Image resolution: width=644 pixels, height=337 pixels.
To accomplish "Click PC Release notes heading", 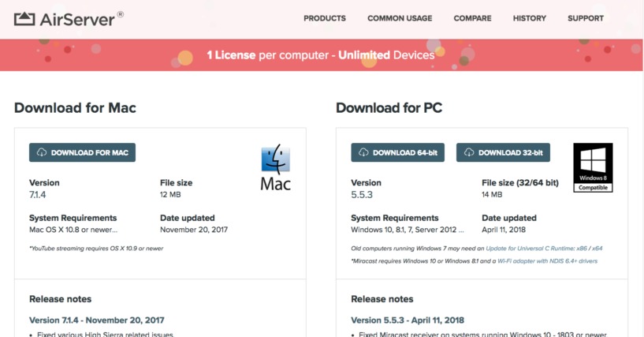I will coord(382,299).
